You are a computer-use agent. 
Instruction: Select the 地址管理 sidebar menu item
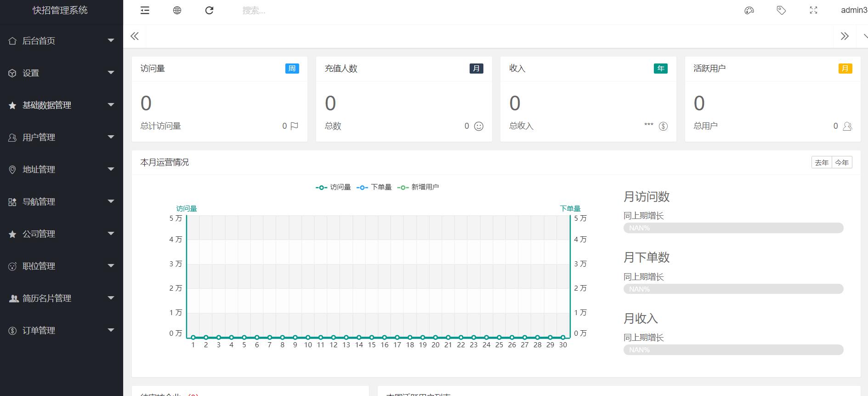click(62, 170)
